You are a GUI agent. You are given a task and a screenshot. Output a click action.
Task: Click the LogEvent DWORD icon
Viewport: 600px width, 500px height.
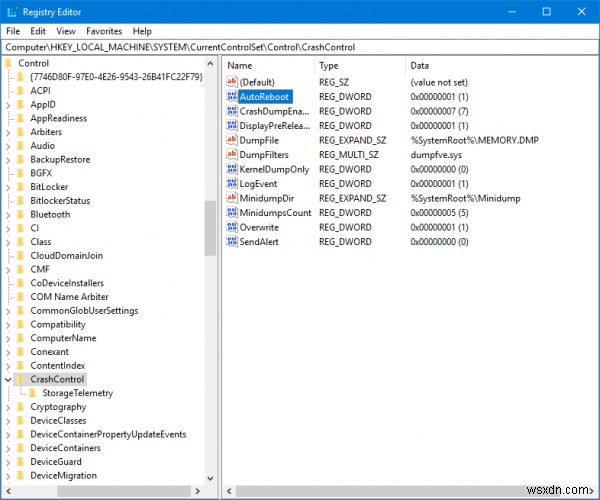click(x=232, y=184)
